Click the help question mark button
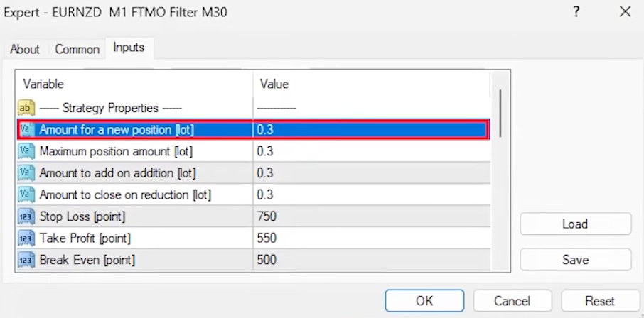 (576, 12)
